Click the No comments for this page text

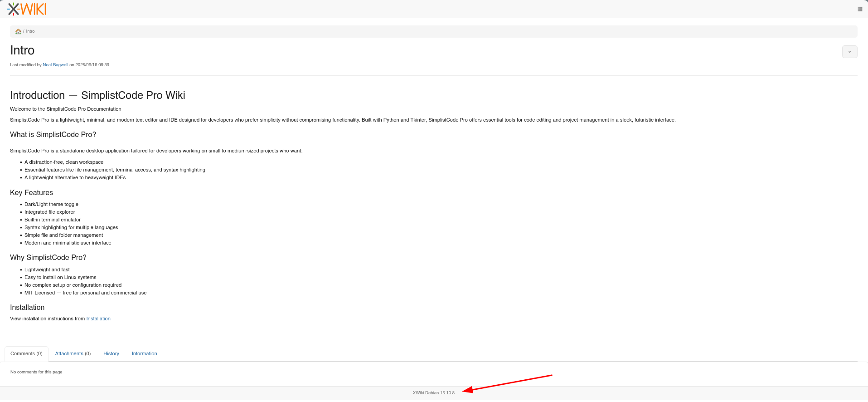[36, 372]
